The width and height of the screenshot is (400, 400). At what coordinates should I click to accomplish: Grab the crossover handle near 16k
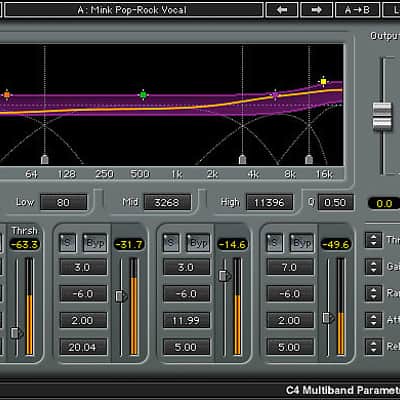[309, 159]
